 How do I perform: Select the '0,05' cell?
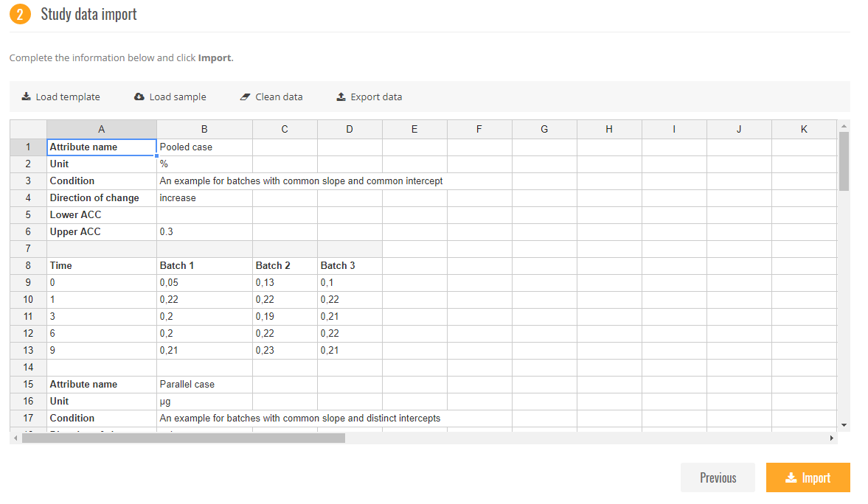click(x=204, y=283)
